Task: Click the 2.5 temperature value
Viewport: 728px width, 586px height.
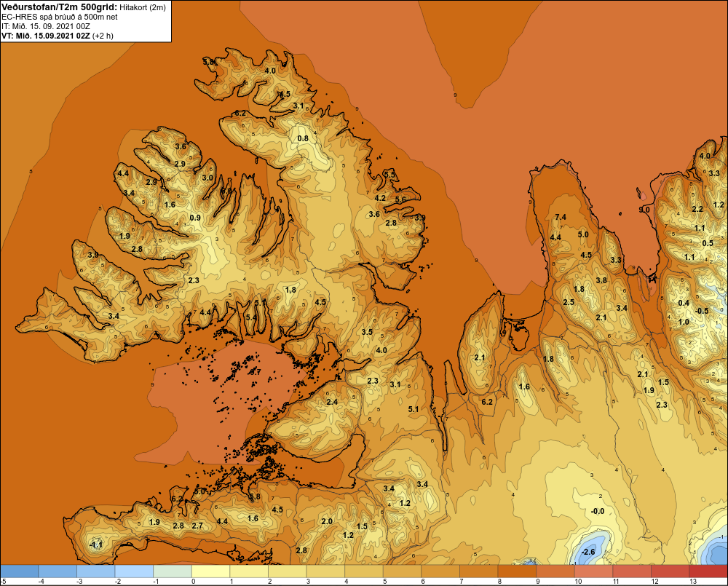Action: 569,302
